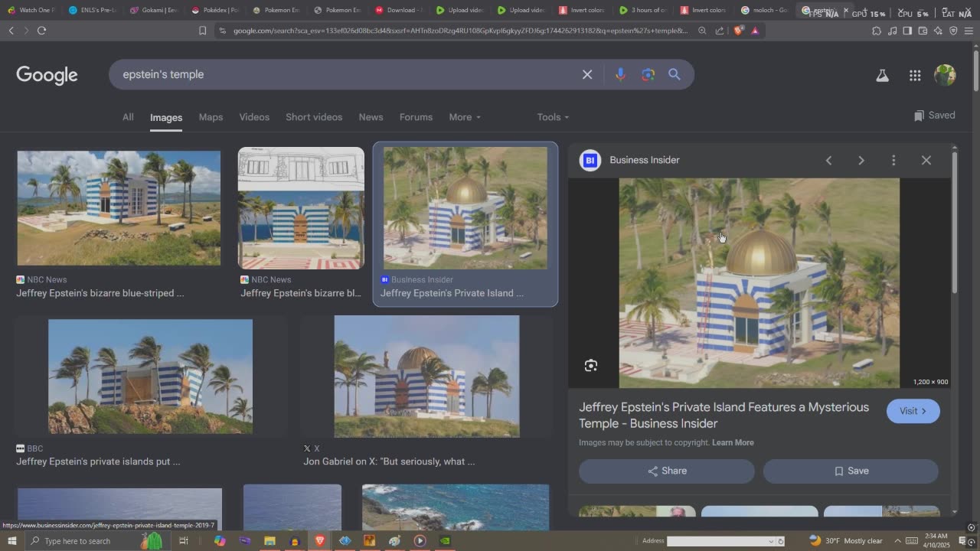
Task: Open the BBC private islands thumbnail
Action: point(150,377)
